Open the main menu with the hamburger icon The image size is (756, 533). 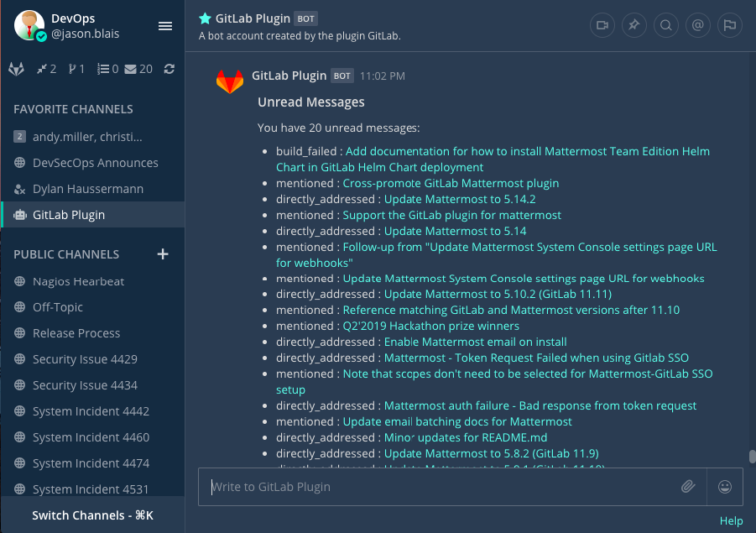(x=164, y=25)
